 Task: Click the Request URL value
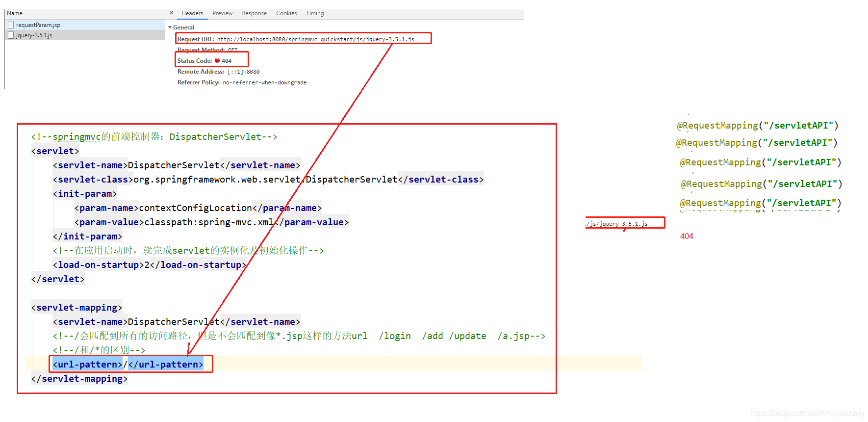point(315,39)
